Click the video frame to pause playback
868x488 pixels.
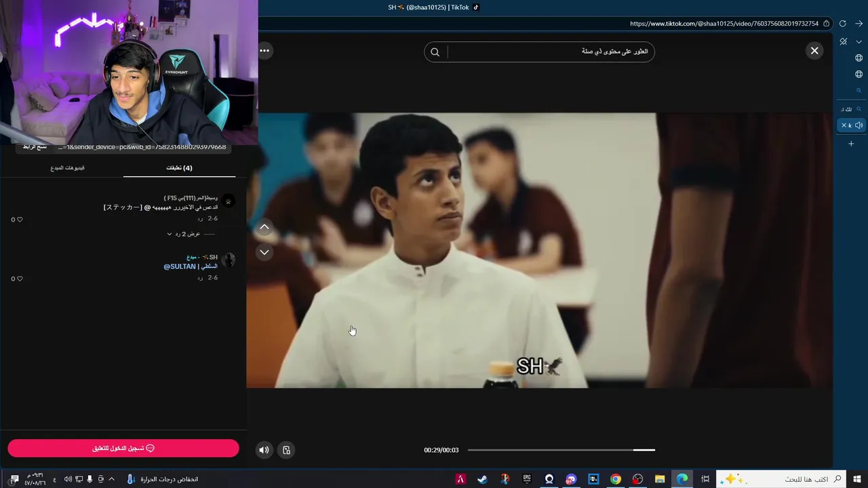coord(539,250)
